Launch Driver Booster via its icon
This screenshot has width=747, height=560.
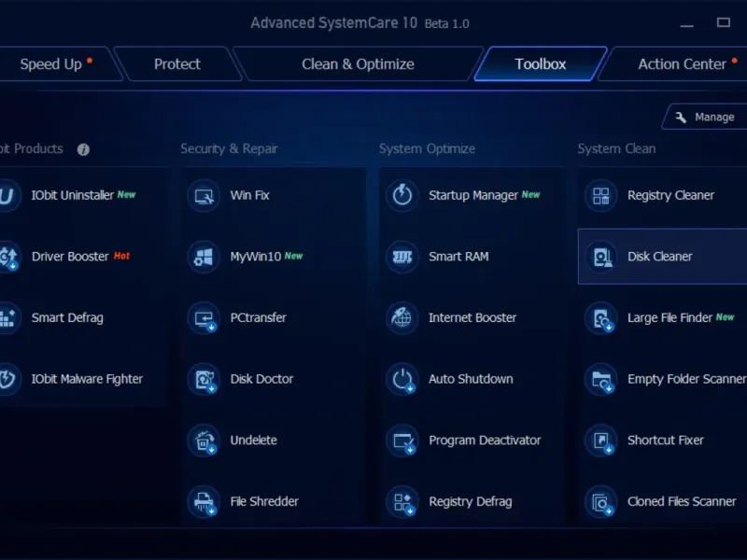tap(8, 257)
